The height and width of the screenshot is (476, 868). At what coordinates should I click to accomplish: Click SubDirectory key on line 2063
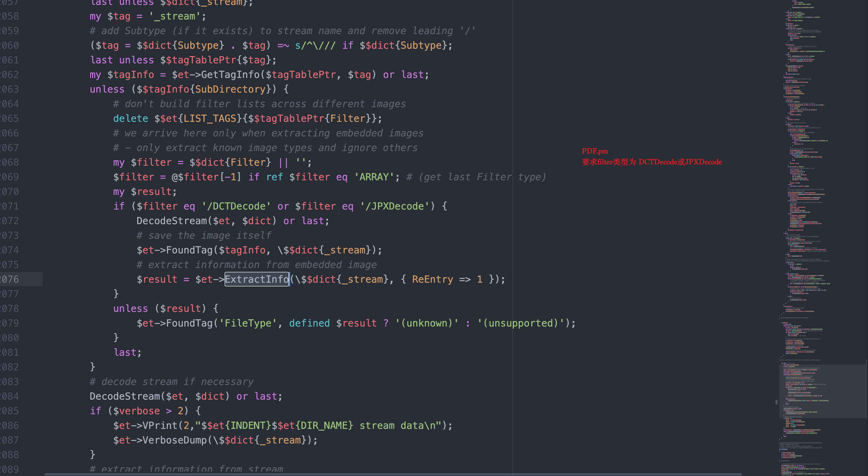230,89
